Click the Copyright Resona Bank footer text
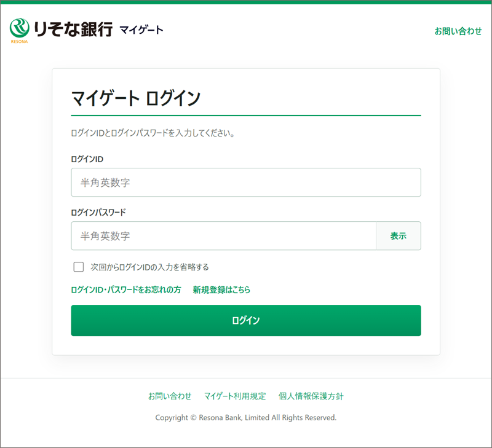The height and width of the screenshot is (448, 492). click(246, 418)
